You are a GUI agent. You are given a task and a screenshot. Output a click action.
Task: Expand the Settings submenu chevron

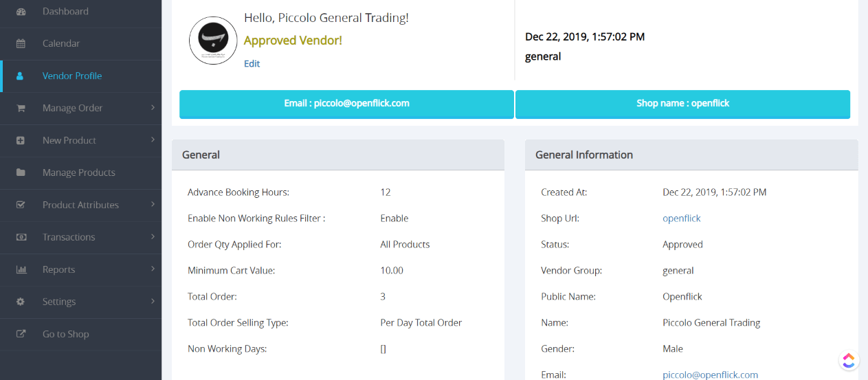(x=153, y=301)
